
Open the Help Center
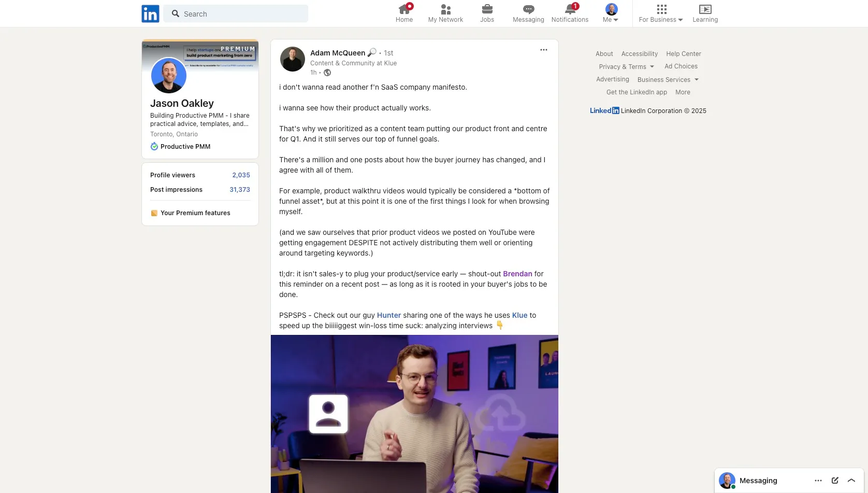pyautogui.click(x=683, y=53)
